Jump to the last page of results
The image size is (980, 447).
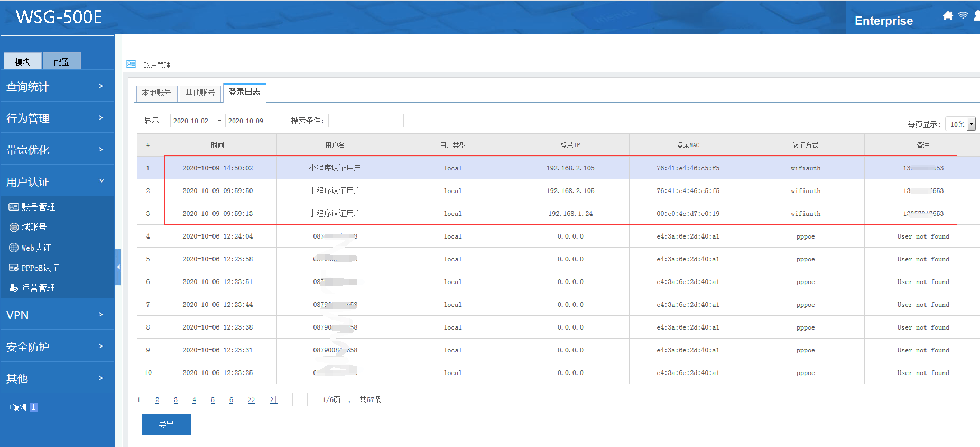[273, 400]
